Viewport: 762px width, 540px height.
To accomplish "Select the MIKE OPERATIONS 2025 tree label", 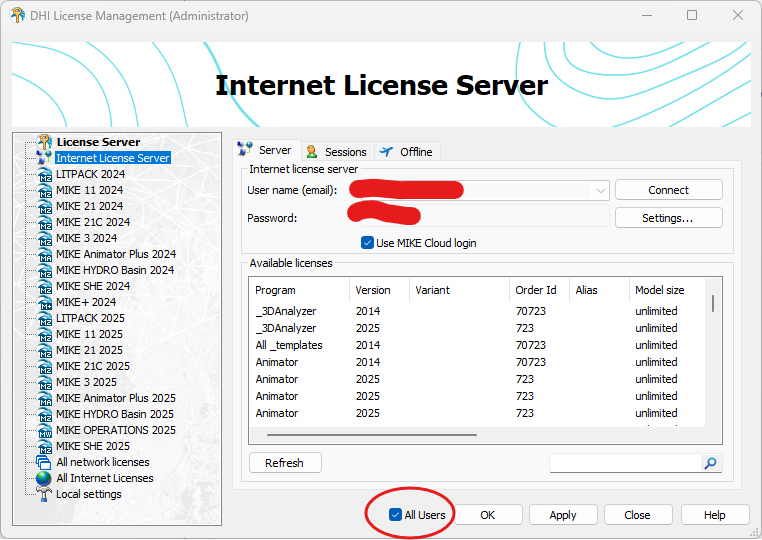I will [116, 431].
